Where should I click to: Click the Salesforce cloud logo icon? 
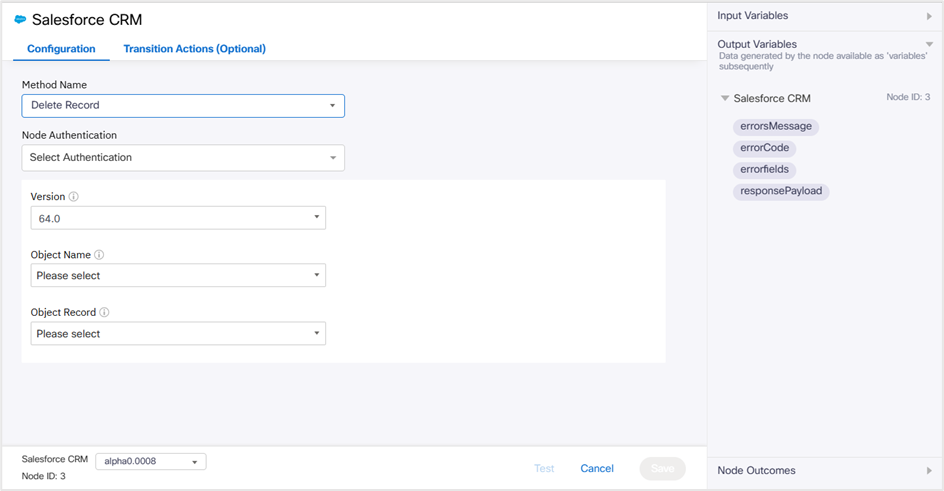tap(20, 19)
